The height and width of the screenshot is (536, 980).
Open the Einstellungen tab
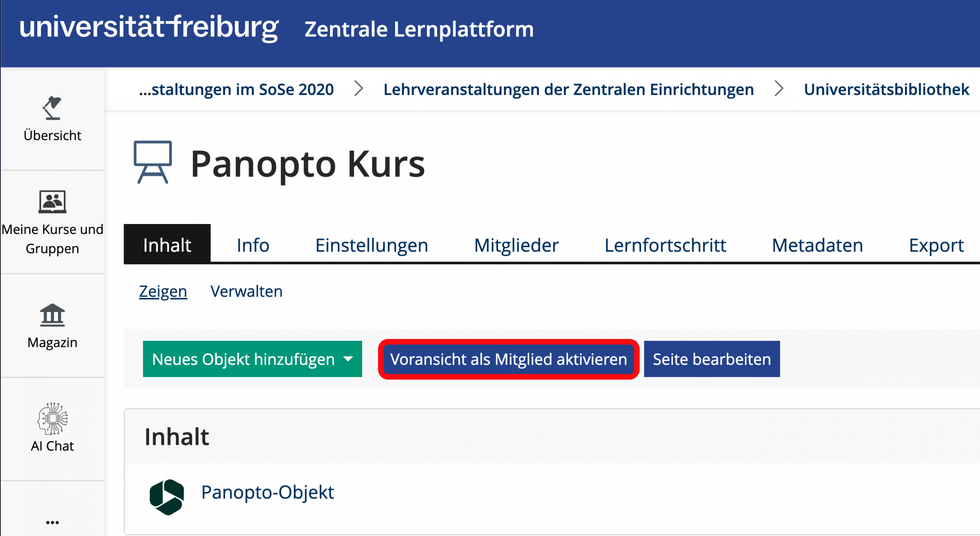[371, 245]
